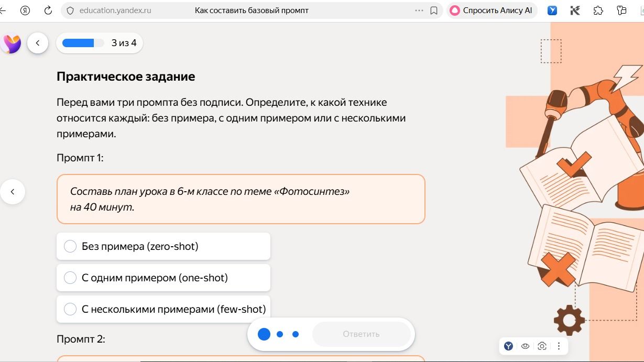Screen dimensions: 644x362
Task: Click the "3 из 4" step counter
Action: click(124, 43)
